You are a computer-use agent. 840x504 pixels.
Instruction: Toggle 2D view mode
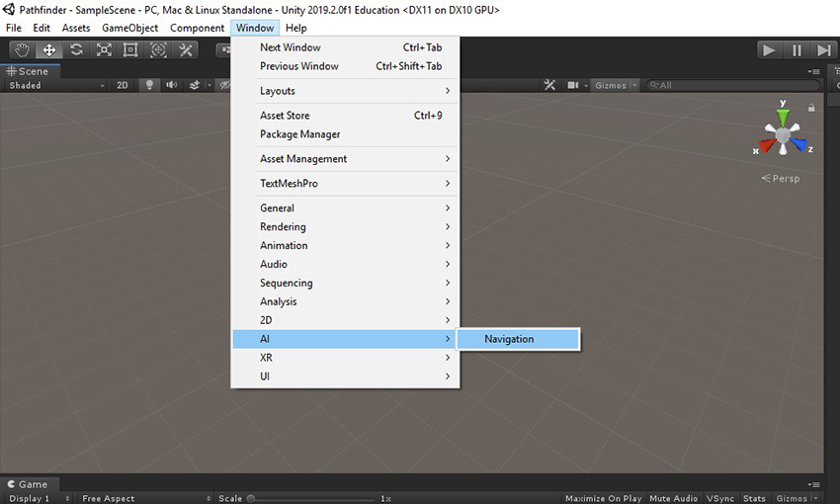[123, 85]
